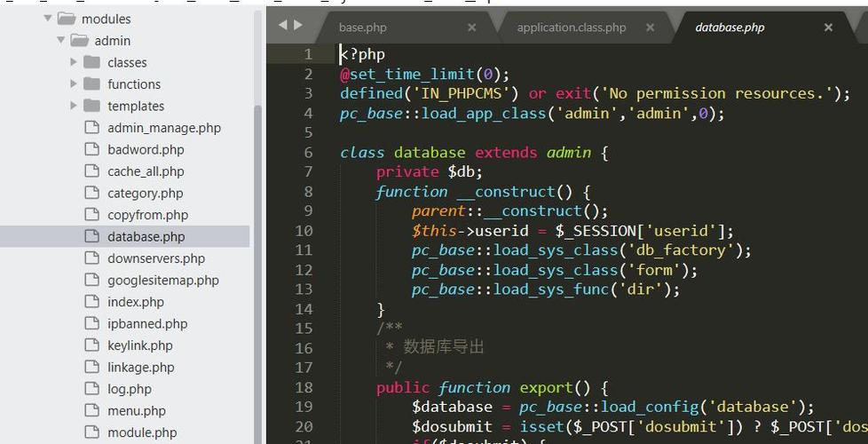Click file icon beside googlesitemap.php
Screen dimensions: 868x444
pyautogui.click(x=91, y=280)
